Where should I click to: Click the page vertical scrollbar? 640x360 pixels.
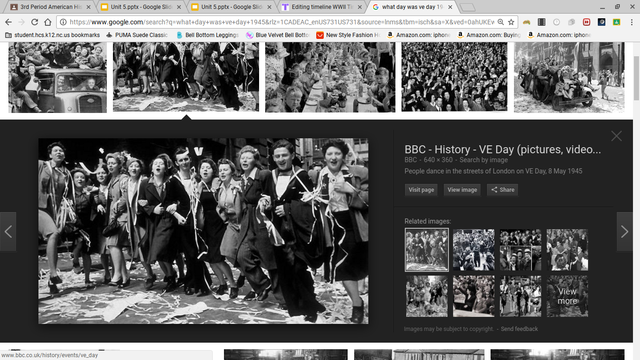click(x=636, y=78)
